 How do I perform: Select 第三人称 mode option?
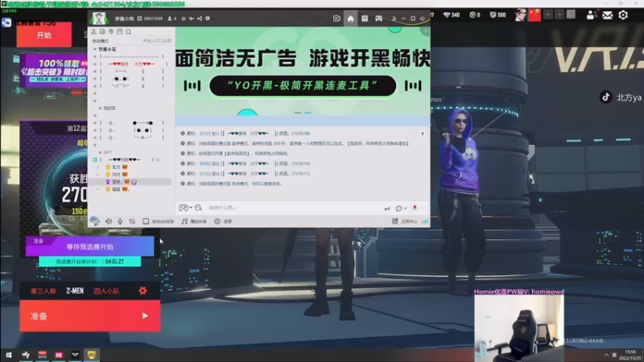43,291
